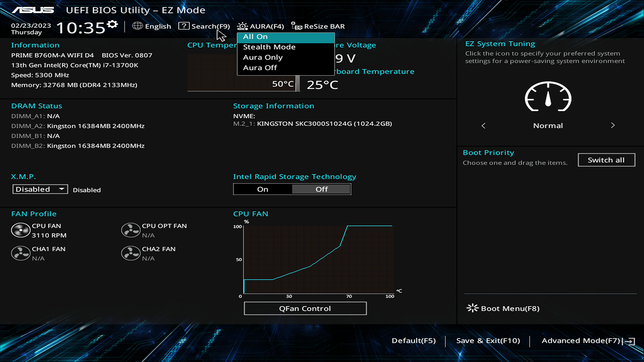
Task: Select Stealth Mode from AURA dropdown
Action: click(x=269, y=47)
